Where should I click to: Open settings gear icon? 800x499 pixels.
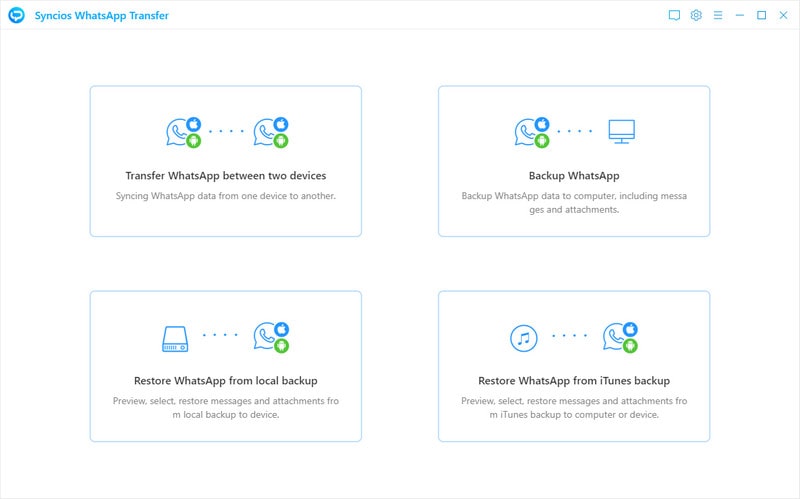click(x=696, y=15)
